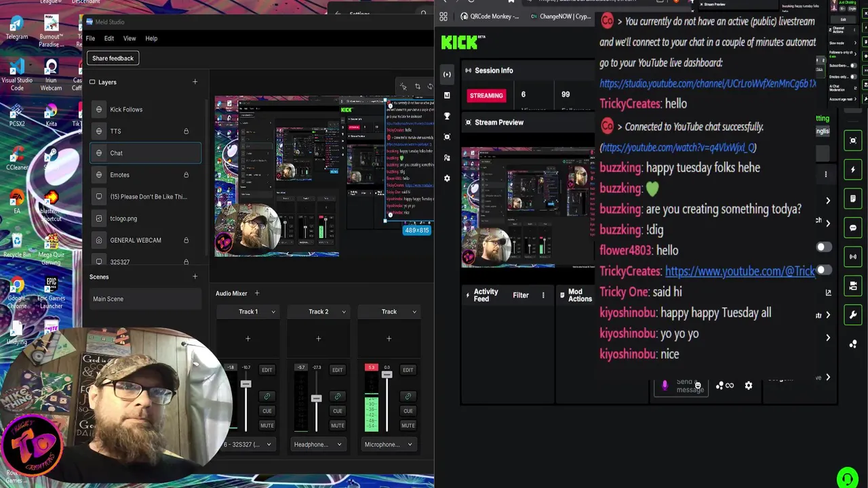The width and height of the screenshot is (868, 488).
Task: Open the Headphone device dropdown
Action: [318, 445]
